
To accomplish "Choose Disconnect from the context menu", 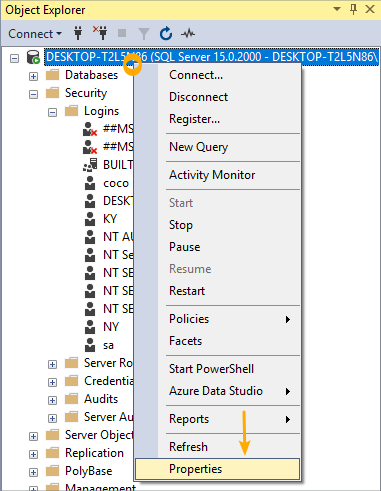I will [x=217, y=97].
